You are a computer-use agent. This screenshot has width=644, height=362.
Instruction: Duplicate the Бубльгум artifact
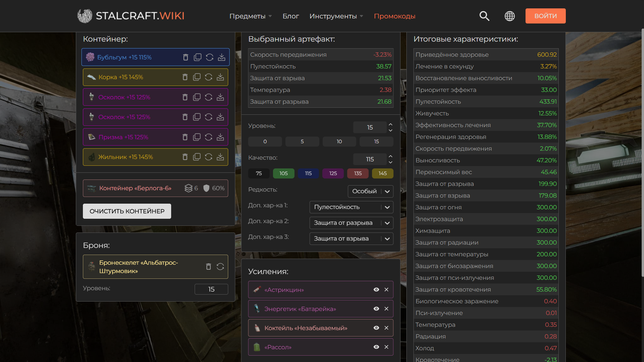click(x=198, y=57)
